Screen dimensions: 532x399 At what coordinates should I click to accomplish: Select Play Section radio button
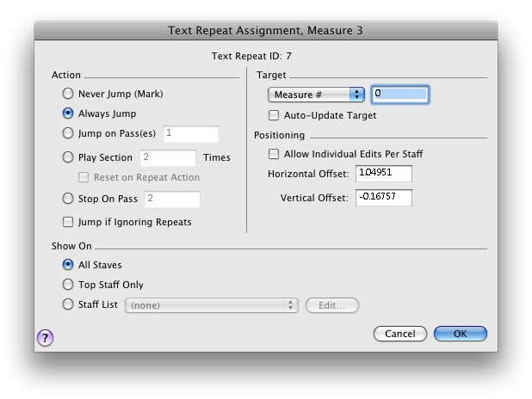(68, 157)
